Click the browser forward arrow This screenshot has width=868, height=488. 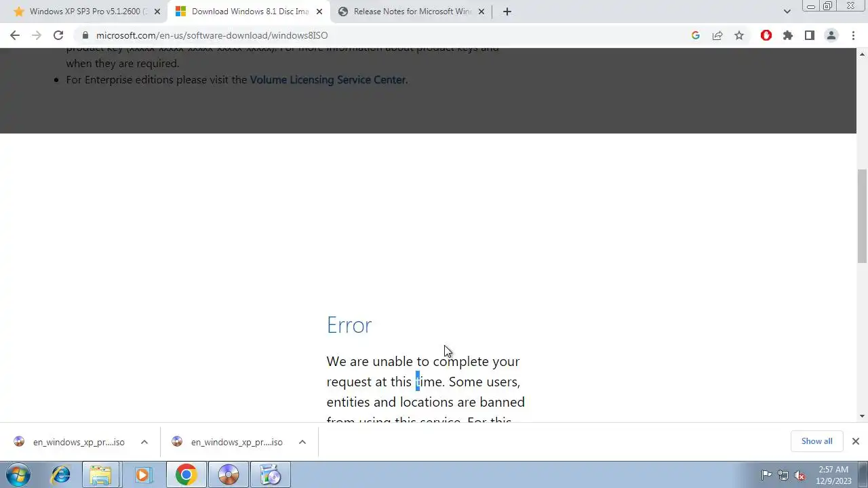click(x=37, y=35)
